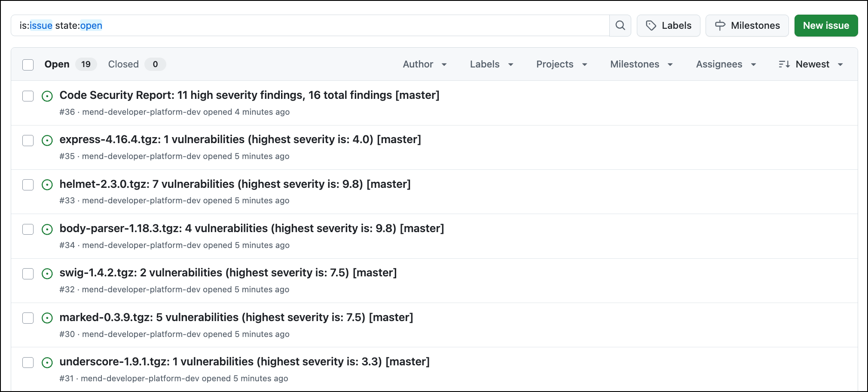868x392 pixels.
Task: Click the open status icon for issue #36
Action: pyautogui.click(x=47, y=96)
